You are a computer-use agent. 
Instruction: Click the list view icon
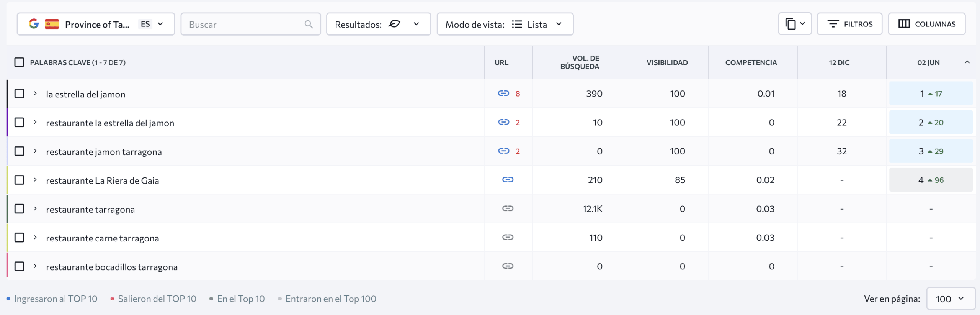[517, 24]
